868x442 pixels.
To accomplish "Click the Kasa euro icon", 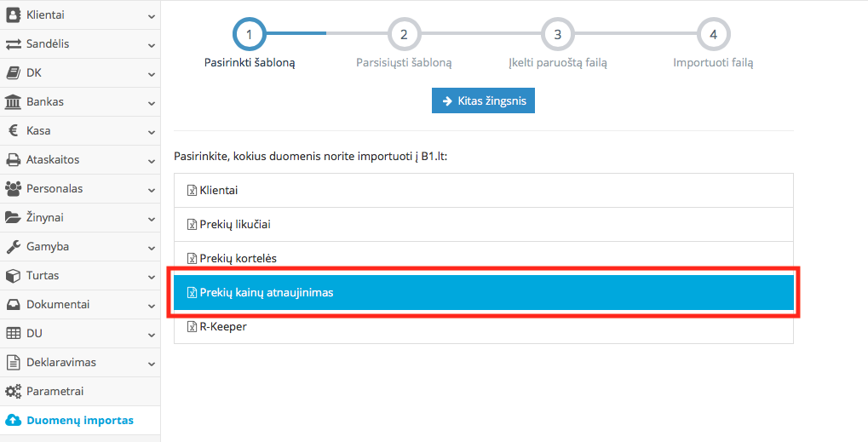I will [14, 131].
